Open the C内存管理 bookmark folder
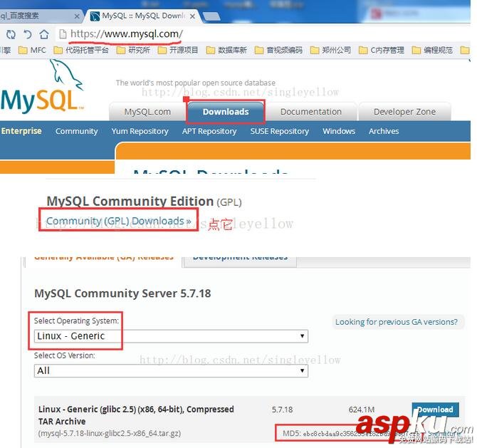 [x=381, y=50]
